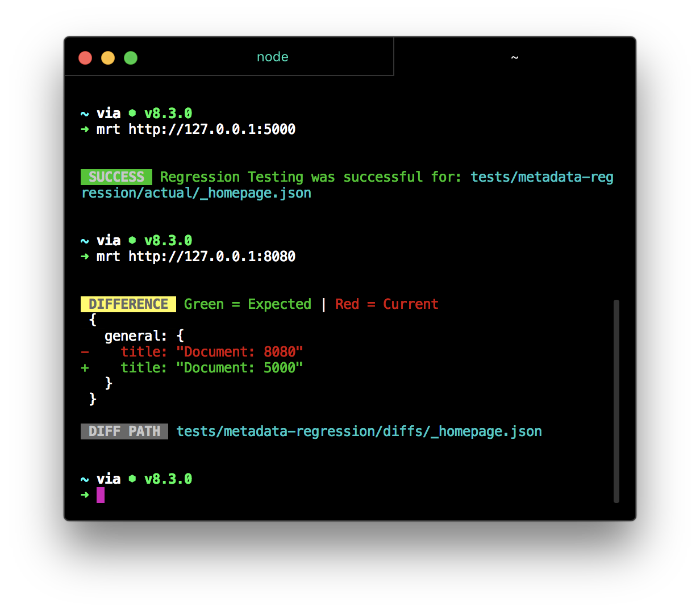Click the green maximize window button
The height and width of the screenshot is (612, 700).
(131, 58)
